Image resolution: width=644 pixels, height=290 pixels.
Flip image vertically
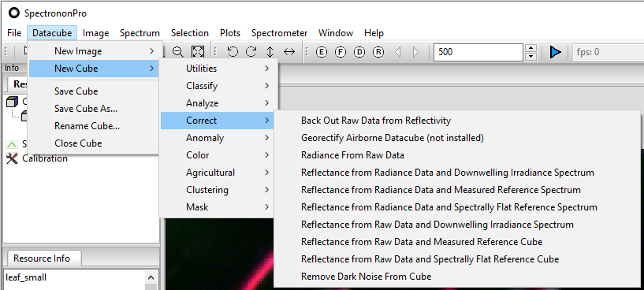click(x=270, y=52)
